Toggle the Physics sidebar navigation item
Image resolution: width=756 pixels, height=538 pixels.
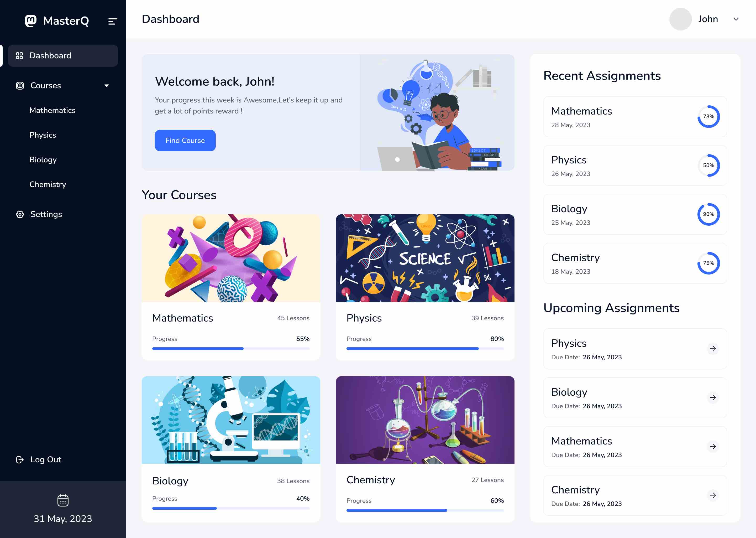click(x=43, y=134)
